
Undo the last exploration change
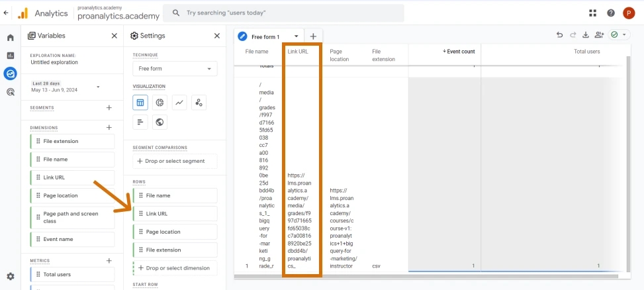(559, 35)
